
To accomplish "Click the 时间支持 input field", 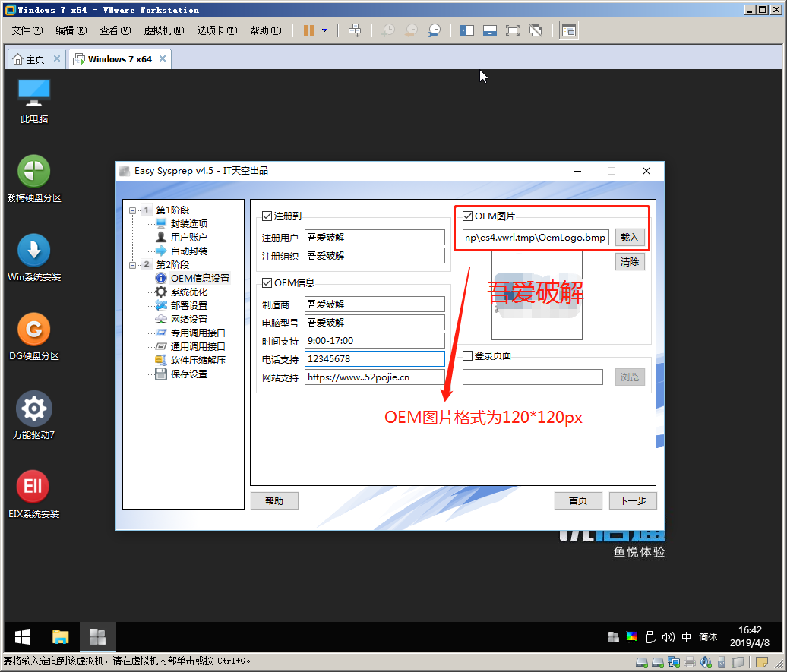I will (375, 341).
